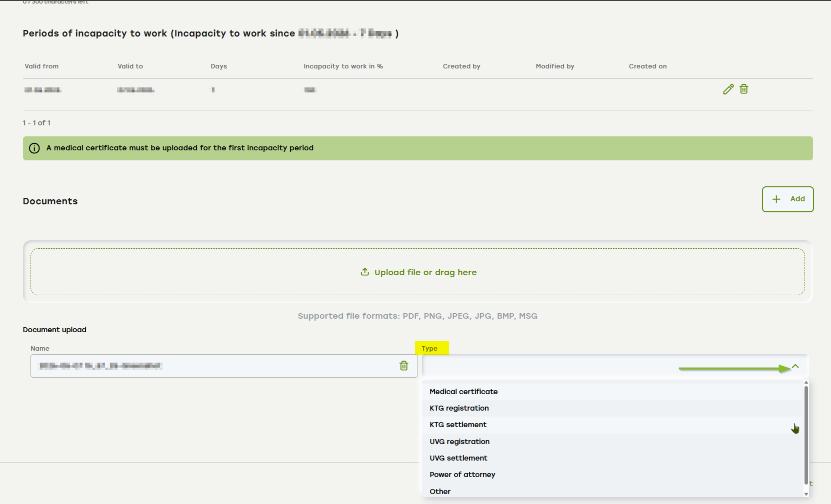Click the 1 - 1 of 1 pagination text

coord(36,123)
